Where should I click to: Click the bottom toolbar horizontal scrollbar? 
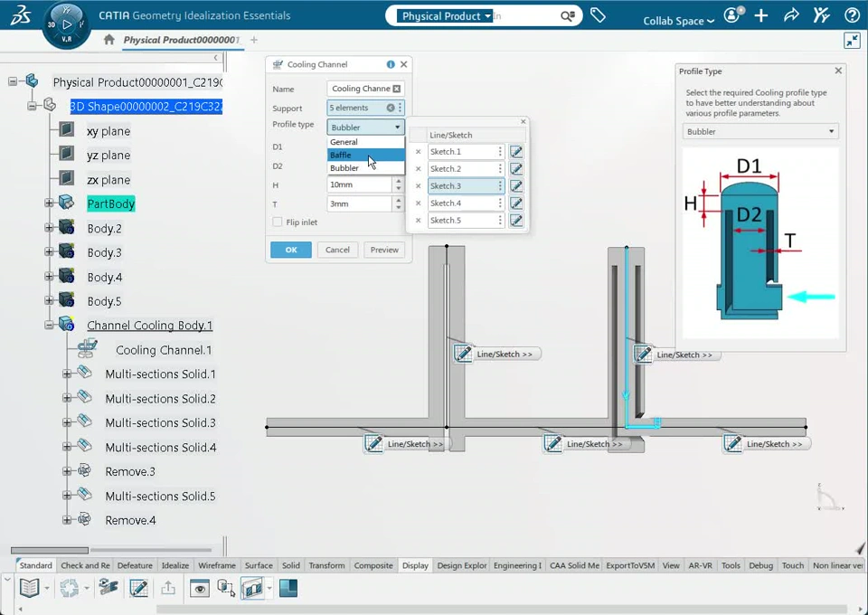tap(501, 609)
